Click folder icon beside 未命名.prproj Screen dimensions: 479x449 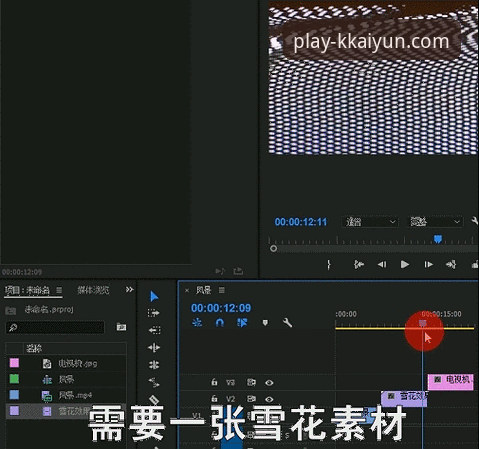point(11,310)
